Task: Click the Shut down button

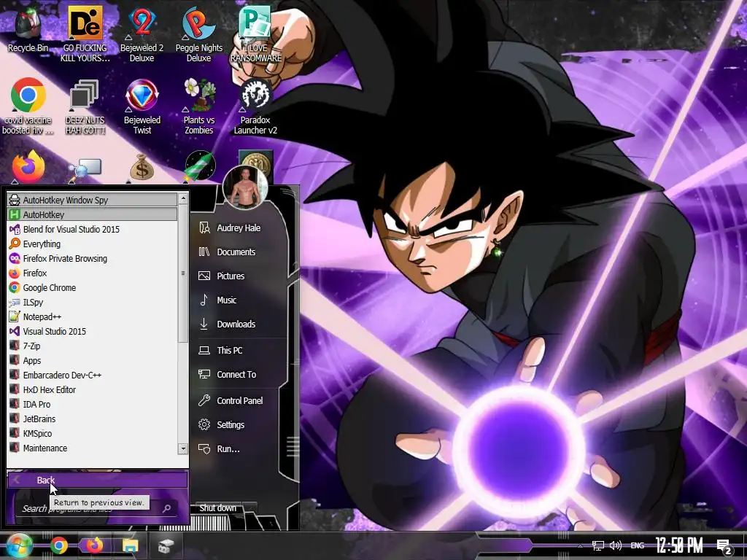Action: 218,507
